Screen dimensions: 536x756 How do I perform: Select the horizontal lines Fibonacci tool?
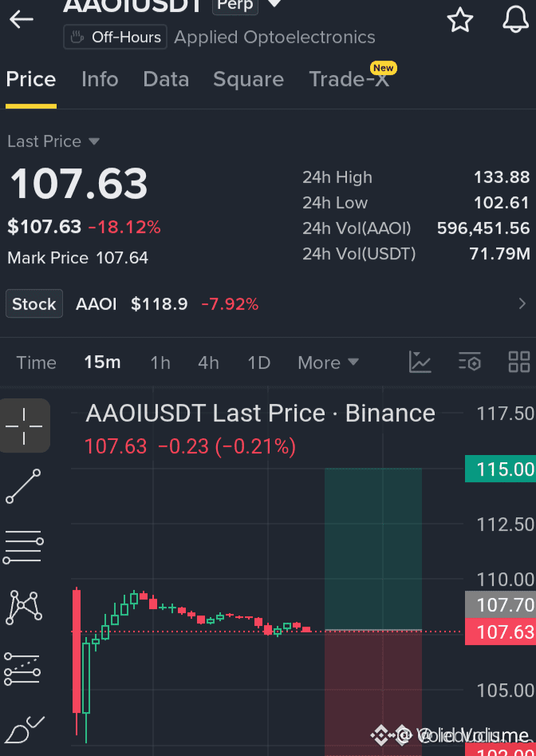pos(23,547)
